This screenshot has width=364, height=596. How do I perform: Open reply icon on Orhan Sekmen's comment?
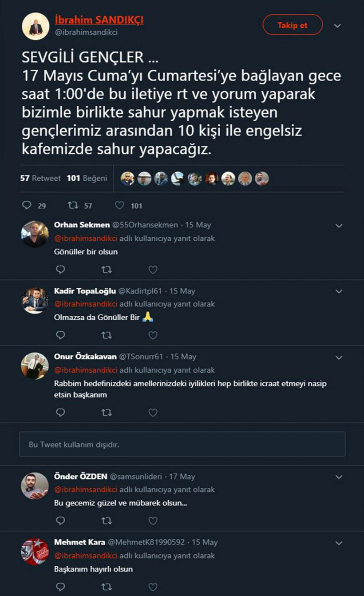coord(60,270)
